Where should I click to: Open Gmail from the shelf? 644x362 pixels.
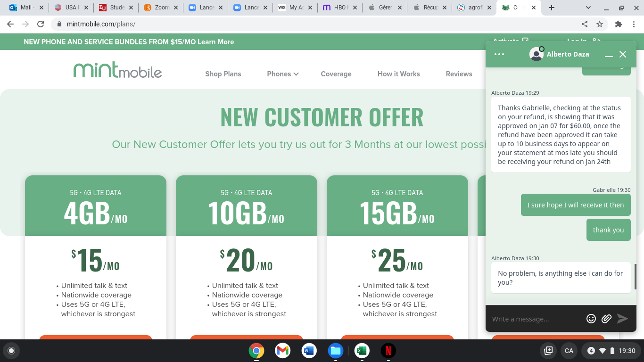(282, 351)
